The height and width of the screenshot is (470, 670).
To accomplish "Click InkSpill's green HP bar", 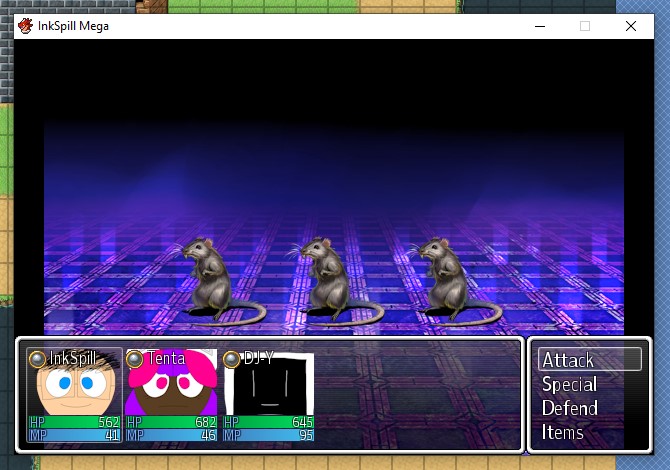I will 74,424.
